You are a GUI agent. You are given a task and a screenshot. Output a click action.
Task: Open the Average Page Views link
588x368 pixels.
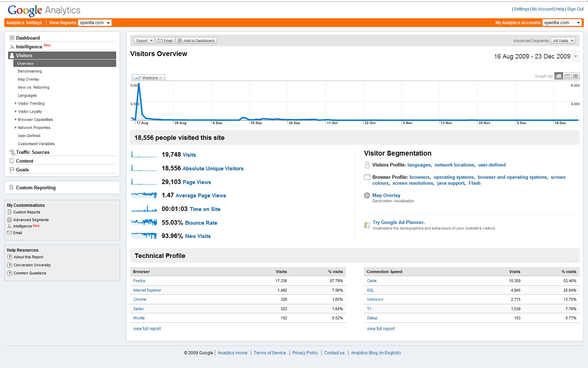click(x=201, y=196)
